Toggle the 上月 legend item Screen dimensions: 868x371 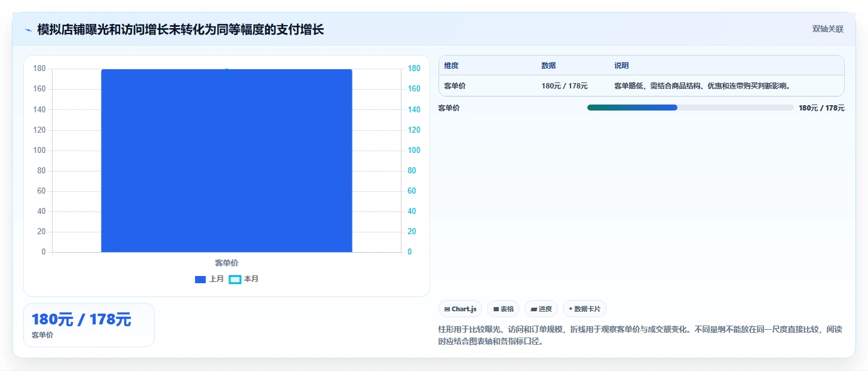point(210,279)
